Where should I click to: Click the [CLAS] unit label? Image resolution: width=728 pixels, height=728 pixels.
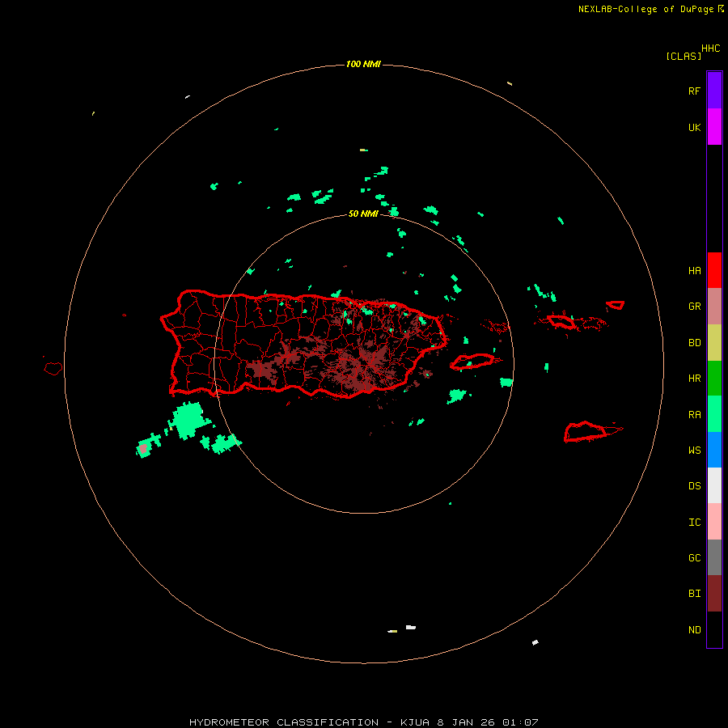tap(684, 56)
